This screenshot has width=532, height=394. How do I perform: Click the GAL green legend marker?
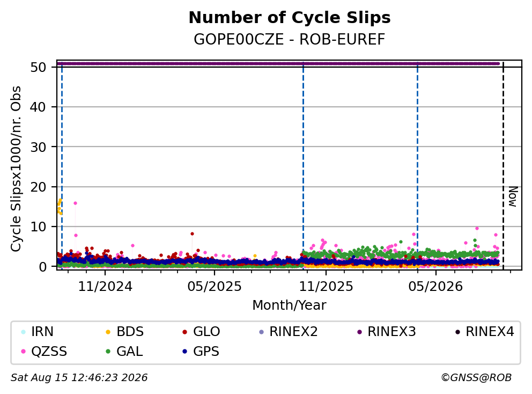coord(108,352)
